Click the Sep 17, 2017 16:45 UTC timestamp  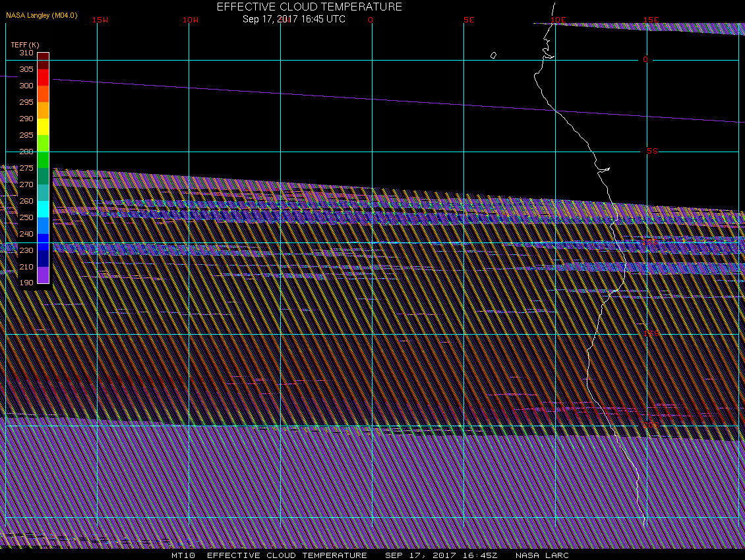coord(293,19)
